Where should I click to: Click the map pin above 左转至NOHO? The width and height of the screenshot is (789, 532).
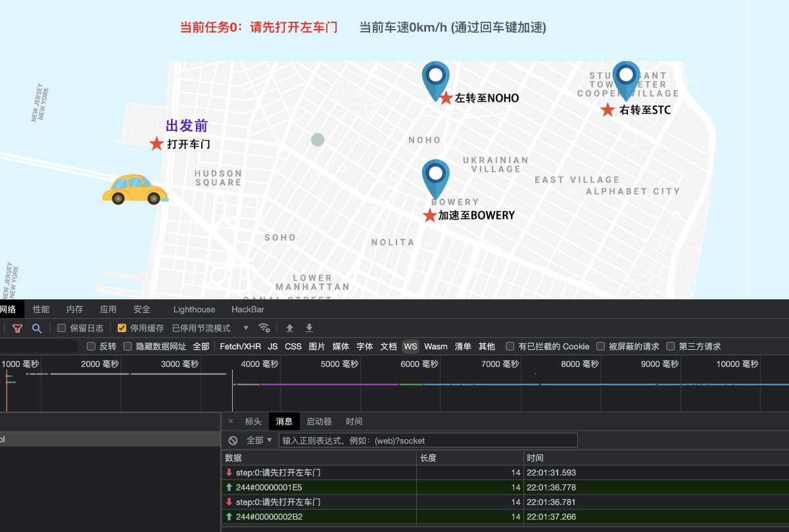435,82
